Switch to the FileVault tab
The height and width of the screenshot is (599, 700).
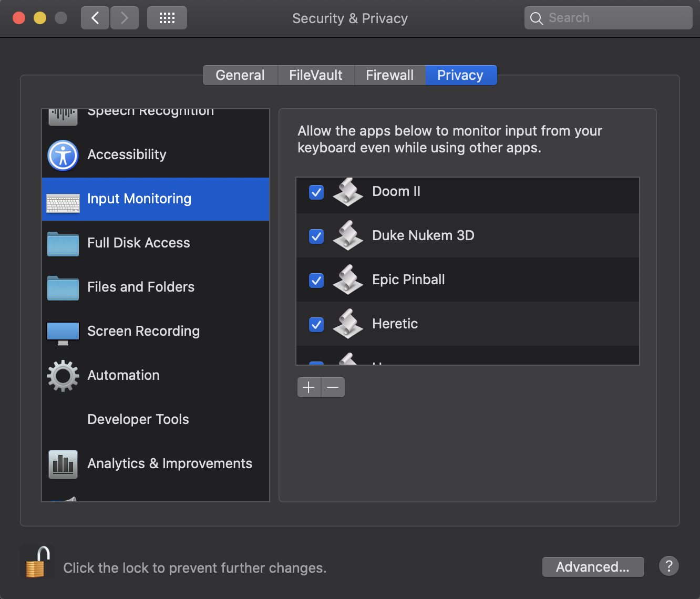point(316,75)
